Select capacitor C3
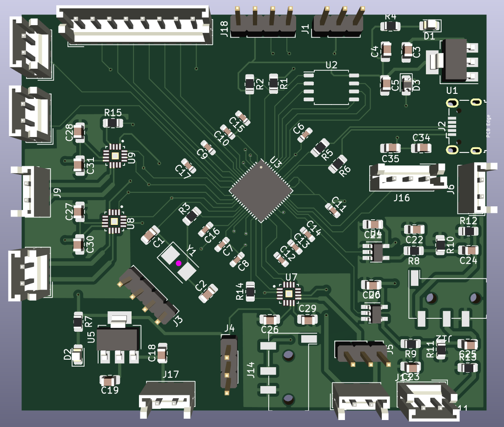The height and width of the screenshot is (427, 504). tap(407, 52)
